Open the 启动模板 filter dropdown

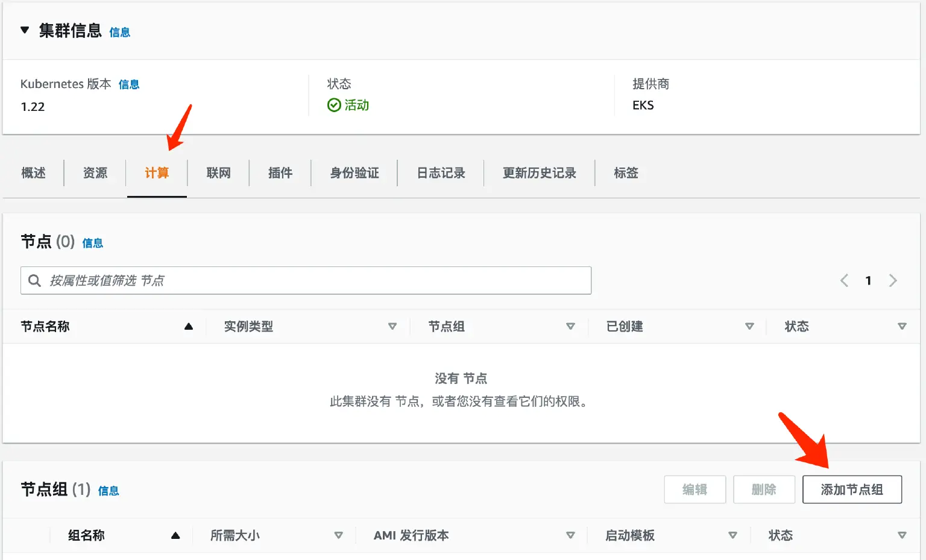click(733, 535)
